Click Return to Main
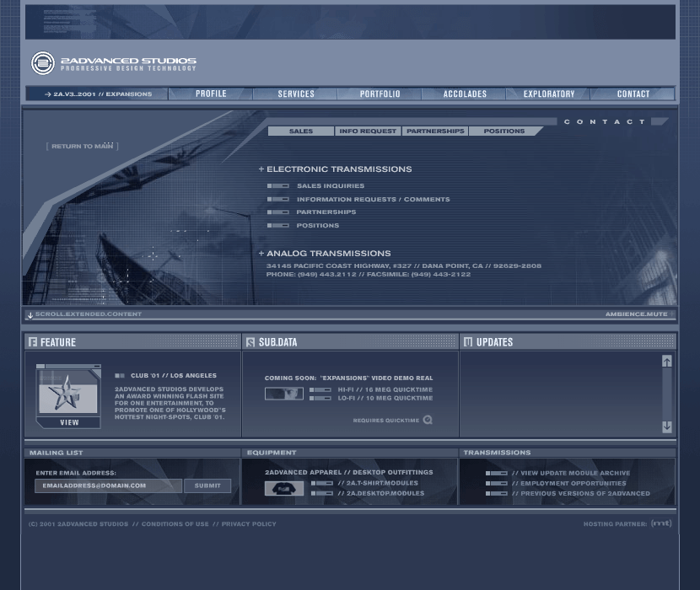Screen dimensions: 700x590 click(82, 147)
